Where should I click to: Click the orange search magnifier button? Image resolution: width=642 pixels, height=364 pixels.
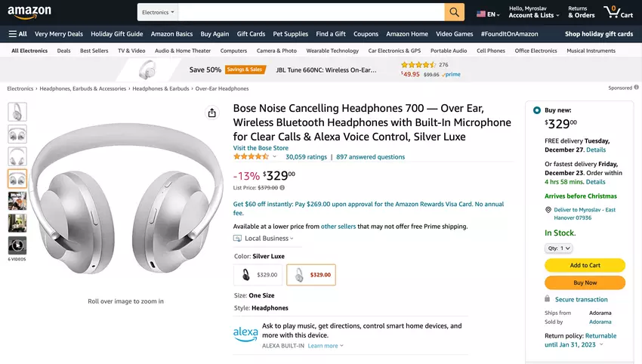454,12
